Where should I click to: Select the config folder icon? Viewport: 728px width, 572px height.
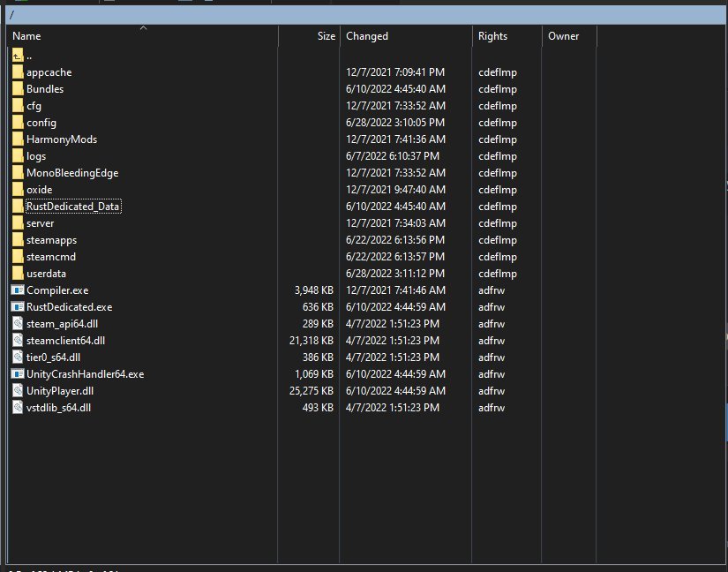pos(18,123)
